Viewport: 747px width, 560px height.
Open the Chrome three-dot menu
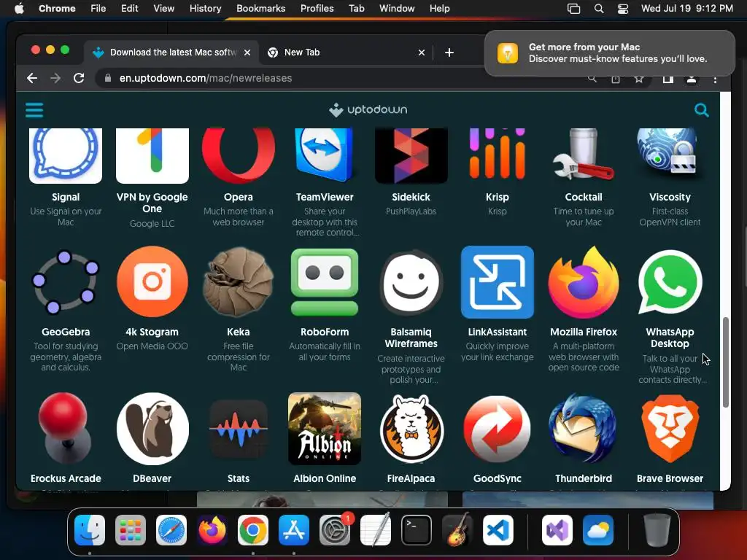[715, 79]
